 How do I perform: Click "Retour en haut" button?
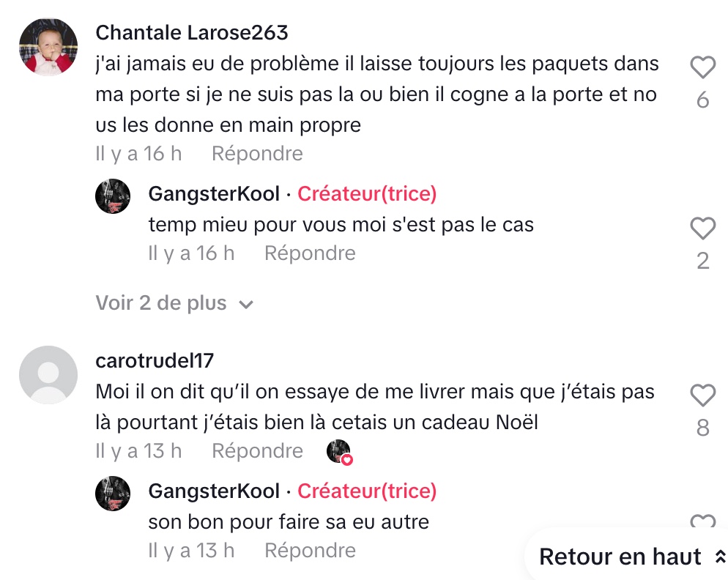[x=631, y=557]
